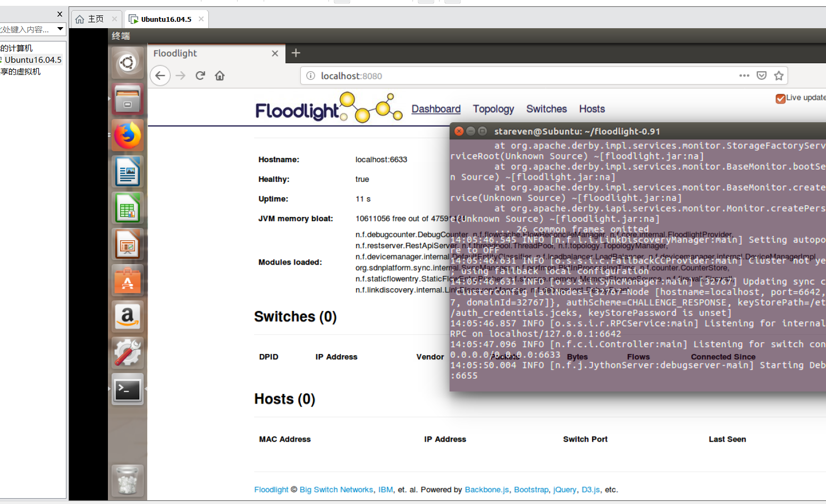Image resolution: width=826 pixels, height=504 pixels.
Task: Click the Floodlight logo
Action: (x=328, y=108)
